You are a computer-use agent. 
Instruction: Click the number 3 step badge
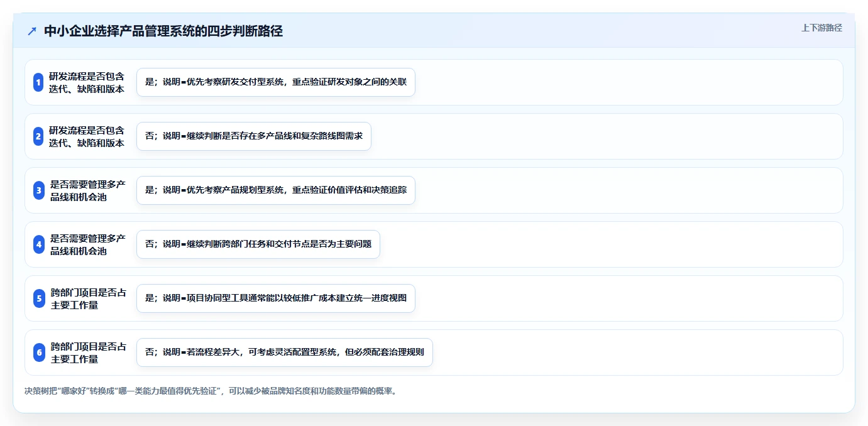(38, 190)
